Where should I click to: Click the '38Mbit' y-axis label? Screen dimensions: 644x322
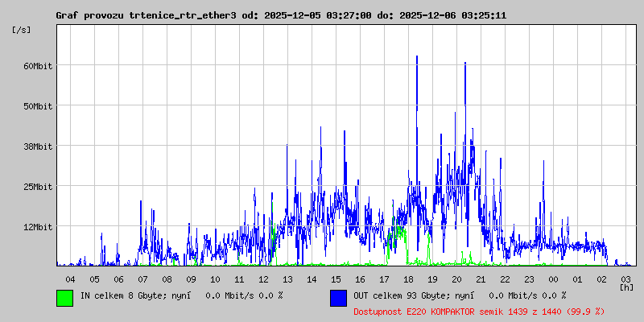[x=38, y=147]
